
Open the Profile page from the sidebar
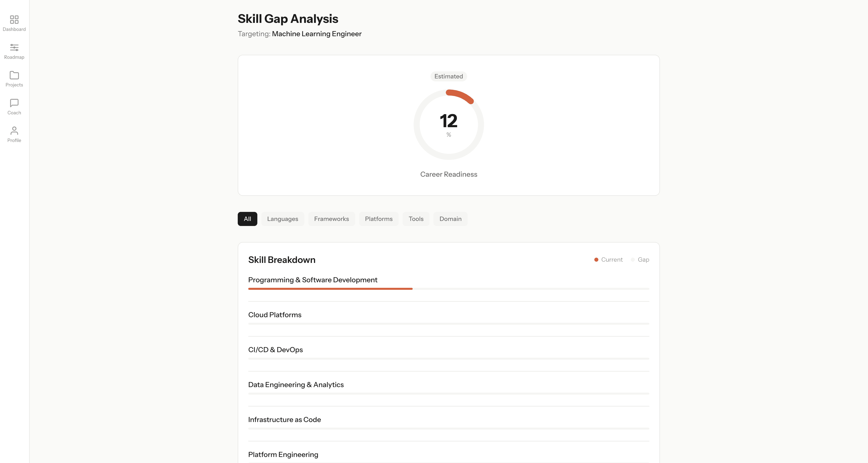(14, 134)
